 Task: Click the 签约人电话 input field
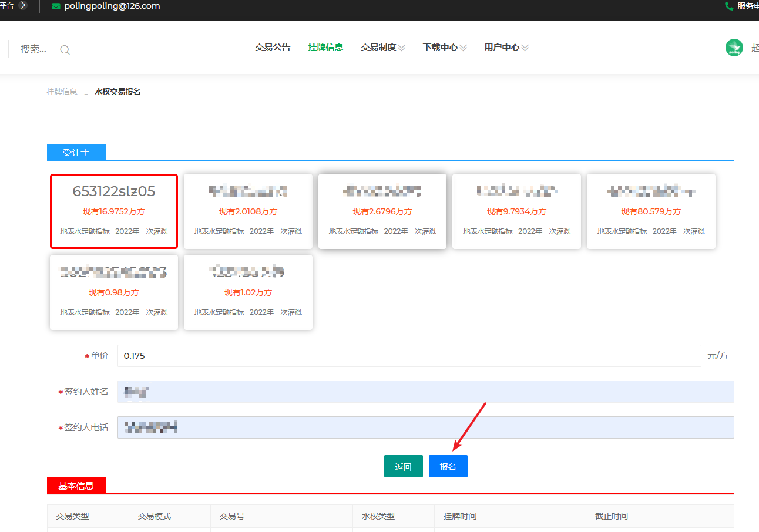tap(425, 427)
